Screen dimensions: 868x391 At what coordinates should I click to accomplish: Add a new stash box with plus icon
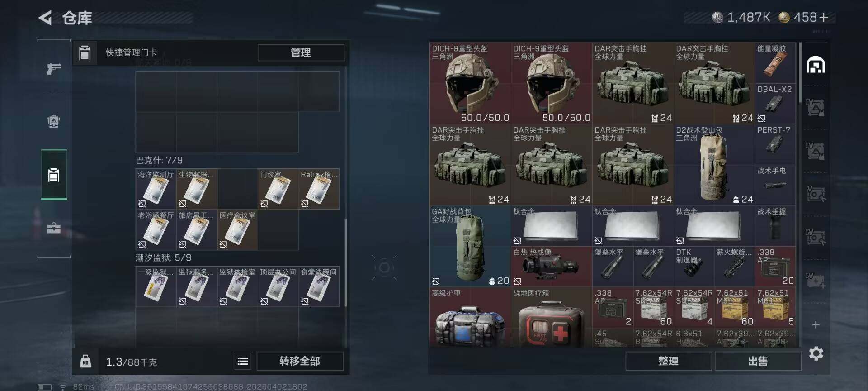coord(816,325)
